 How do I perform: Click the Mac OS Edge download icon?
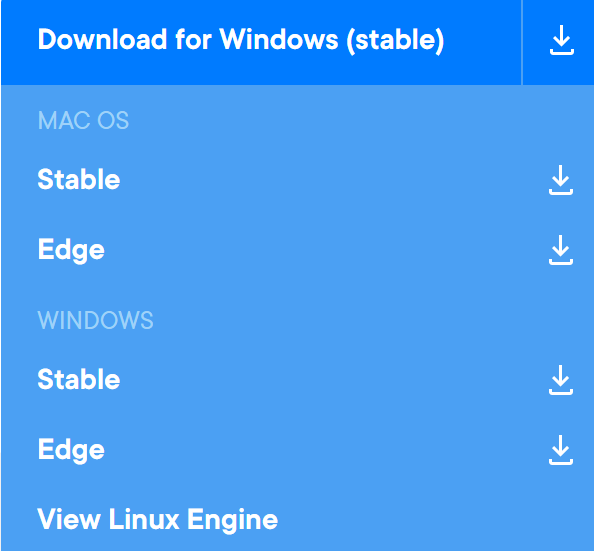561,250
